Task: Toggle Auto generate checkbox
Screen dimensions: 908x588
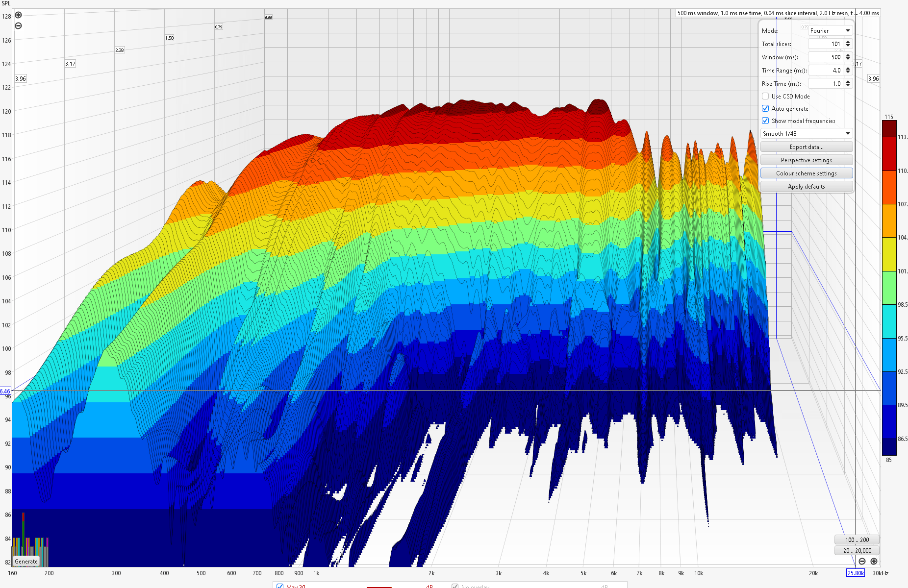Action: [x=765, y=108]
